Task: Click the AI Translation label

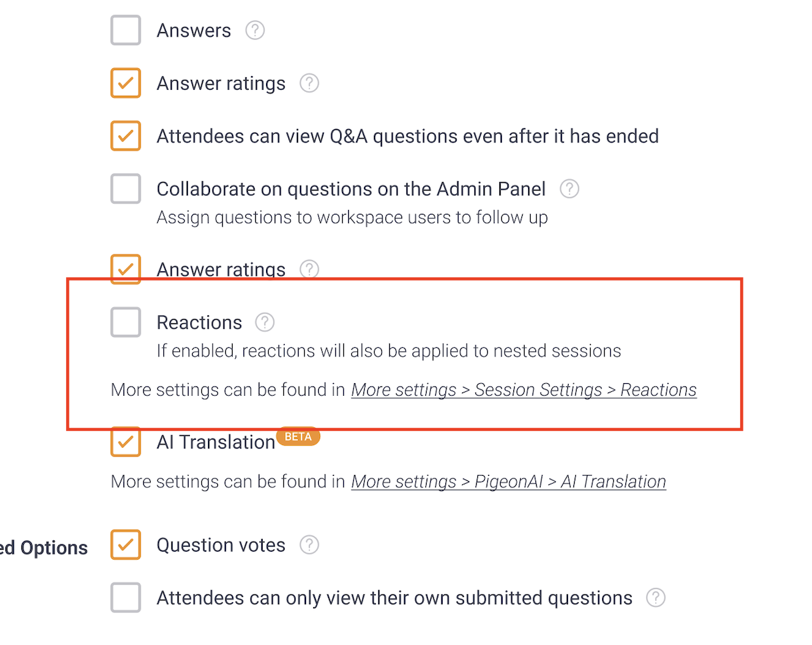Action: click(215, 442)
